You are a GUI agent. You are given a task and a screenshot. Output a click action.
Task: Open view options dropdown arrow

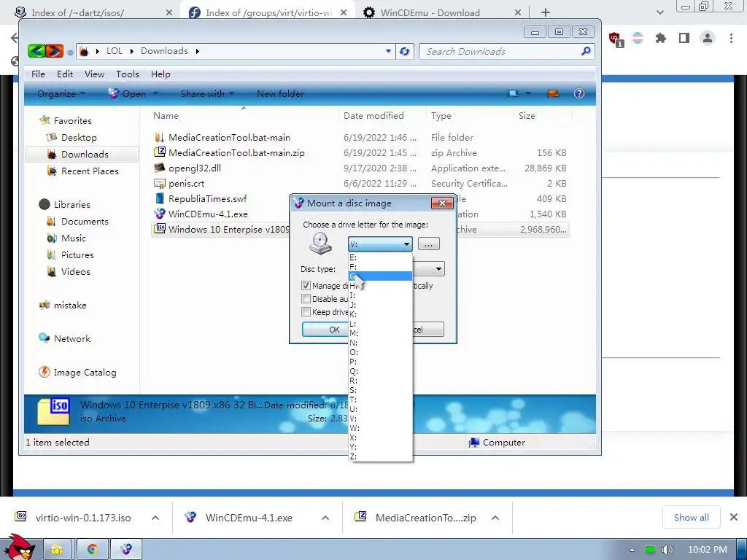pos(528,93)
